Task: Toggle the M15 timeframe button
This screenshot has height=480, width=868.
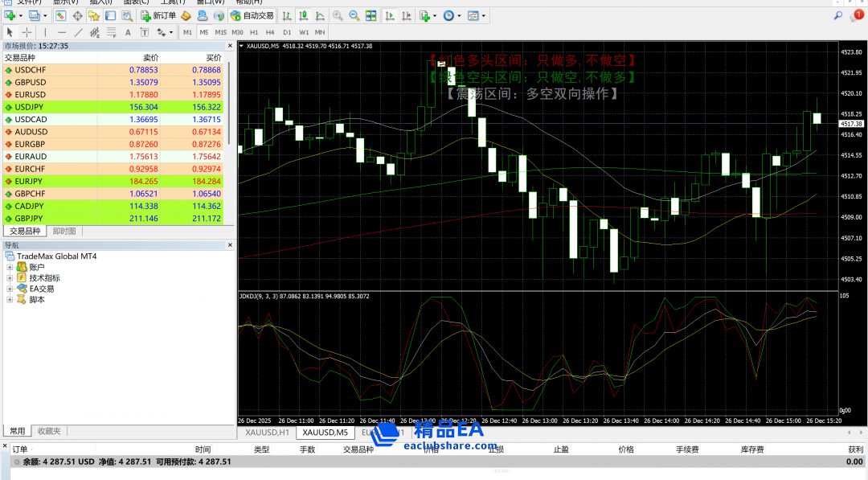Action: [220, 32]
